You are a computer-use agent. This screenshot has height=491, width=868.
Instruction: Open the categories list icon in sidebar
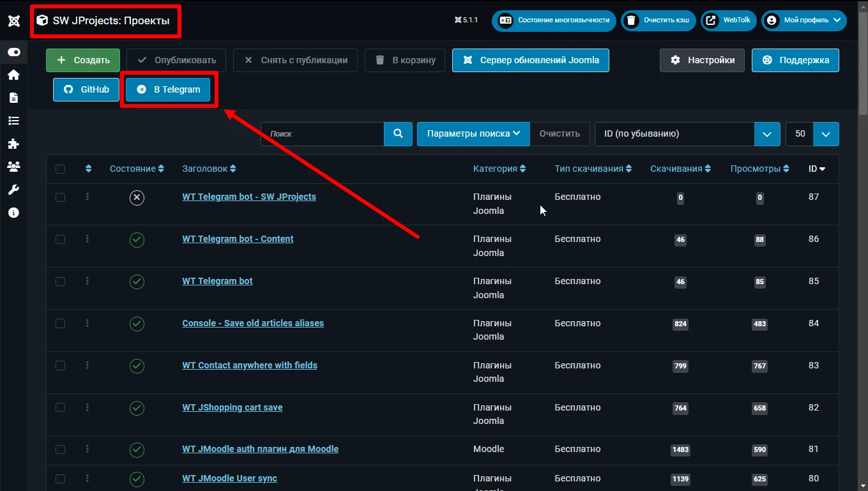click(x=14, y=120)
